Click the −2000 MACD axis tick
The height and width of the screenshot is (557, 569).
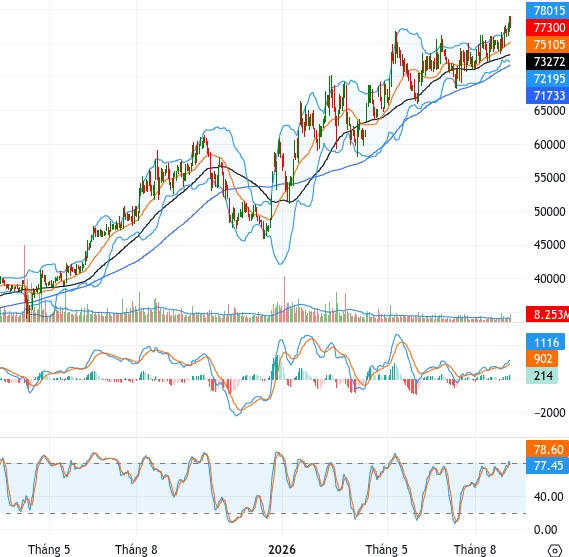549,413
